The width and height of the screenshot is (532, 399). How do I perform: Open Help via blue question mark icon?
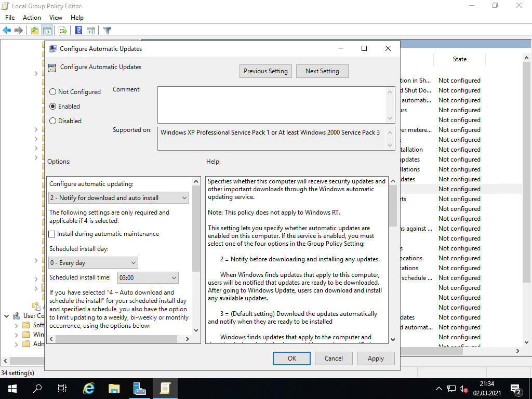[x=78, y=31]
